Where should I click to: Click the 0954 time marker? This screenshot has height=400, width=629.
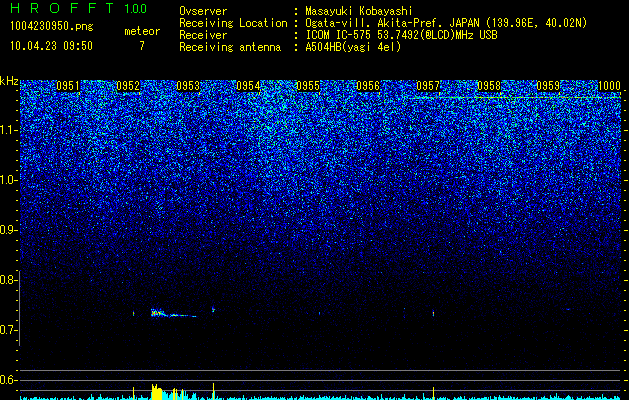tap(248, 86)
